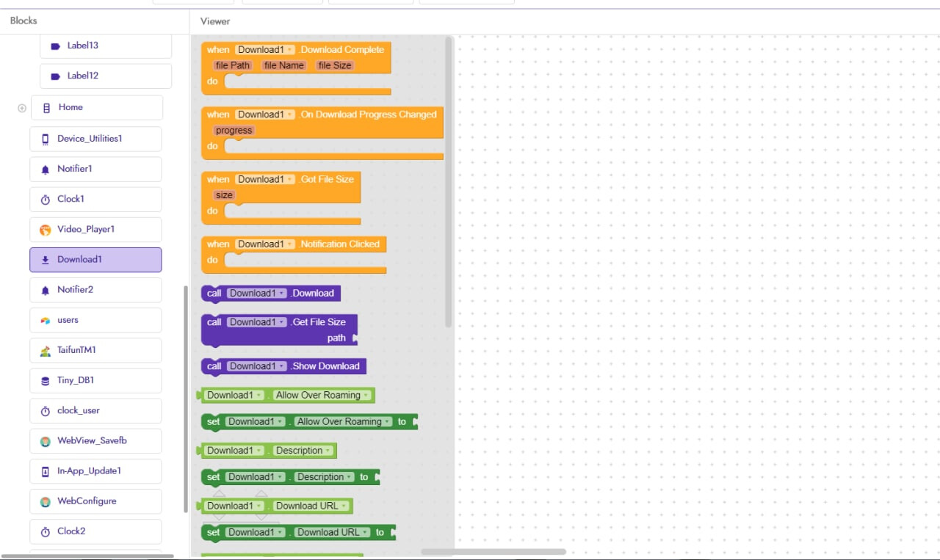Click the Download1 arrow icon

46,260
